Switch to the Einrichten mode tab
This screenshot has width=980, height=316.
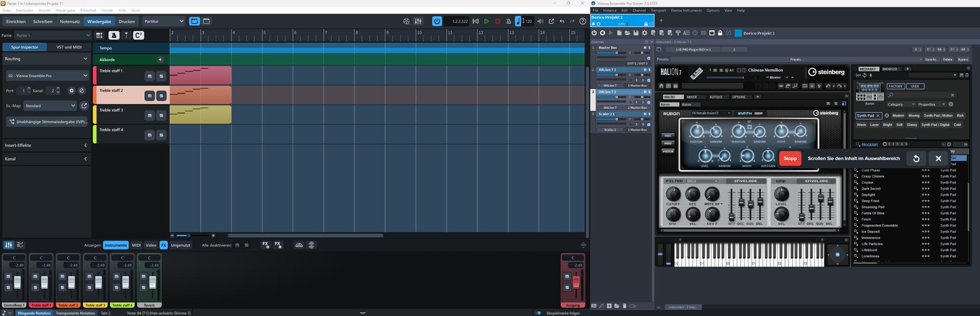(x=16, y=21)
